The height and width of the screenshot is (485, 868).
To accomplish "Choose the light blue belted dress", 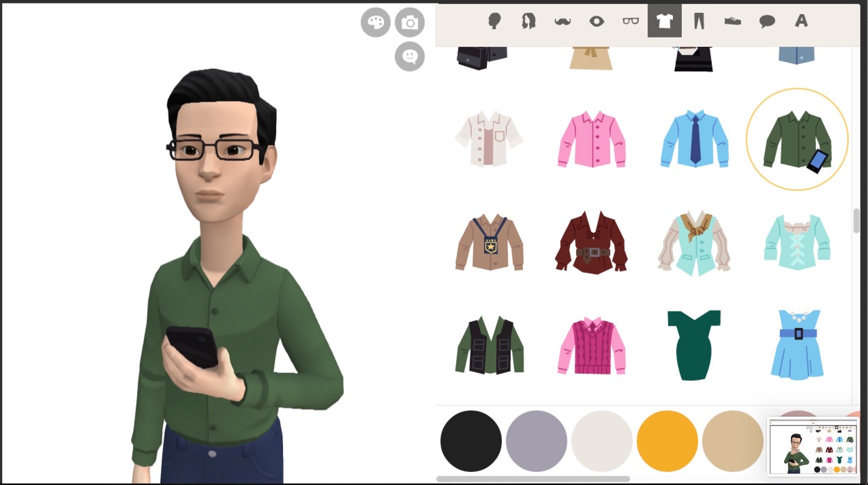I will tap(797, 344).
